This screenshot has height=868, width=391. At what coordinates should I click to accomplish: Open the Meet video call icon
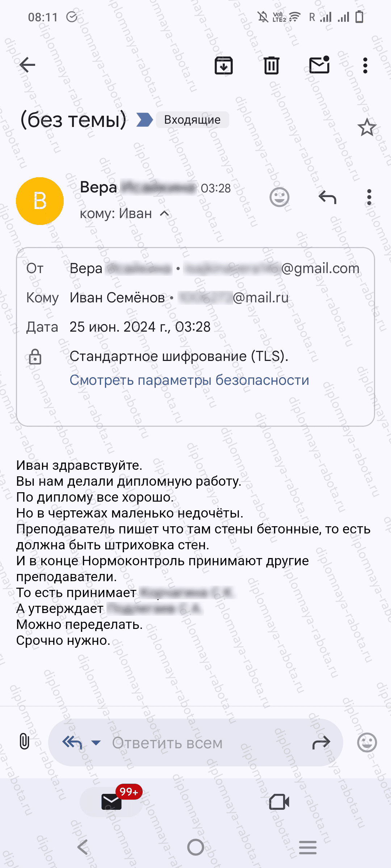[279, 802]
